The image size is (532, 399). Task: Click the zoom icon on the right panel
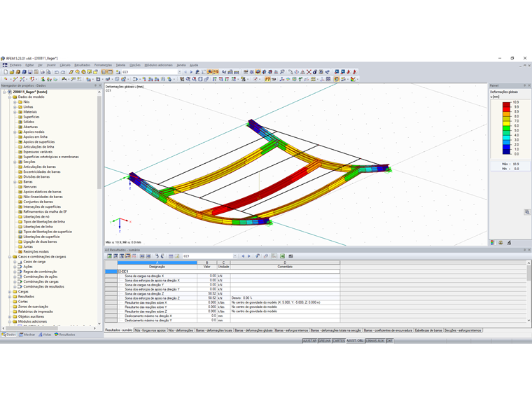[x=527, y=212]
